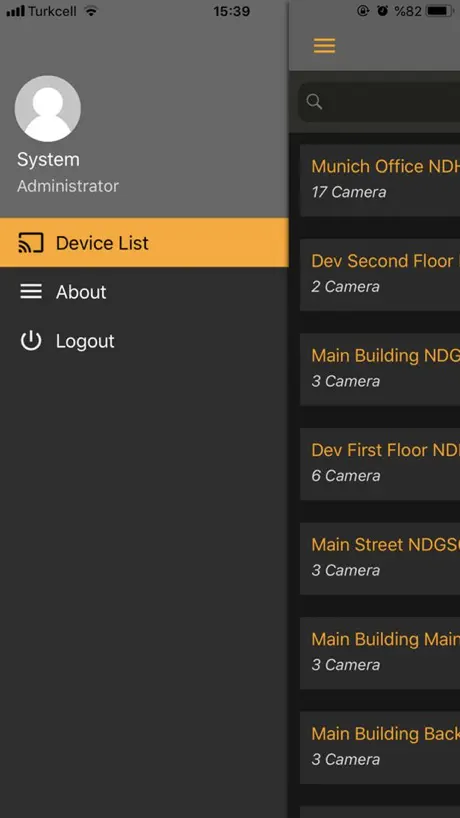Tap the search magnifier icon
The height and width of the screenshot is (818, 460).
click(314, 102)
